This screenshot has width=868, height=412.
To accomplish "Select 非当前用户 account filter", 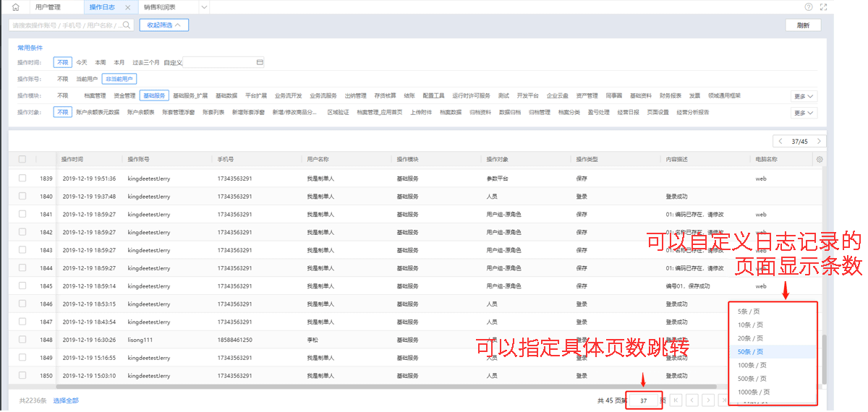I will click(x=119, y=79).
